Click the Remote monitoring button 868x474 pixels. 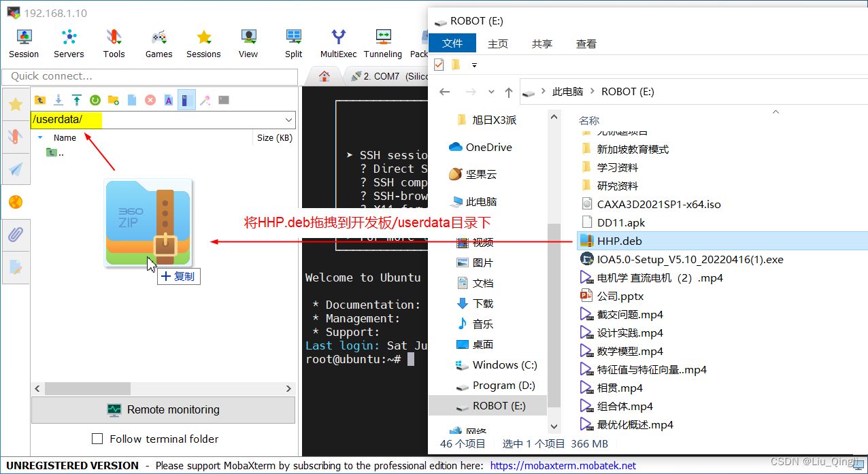(x=163, y=409)
